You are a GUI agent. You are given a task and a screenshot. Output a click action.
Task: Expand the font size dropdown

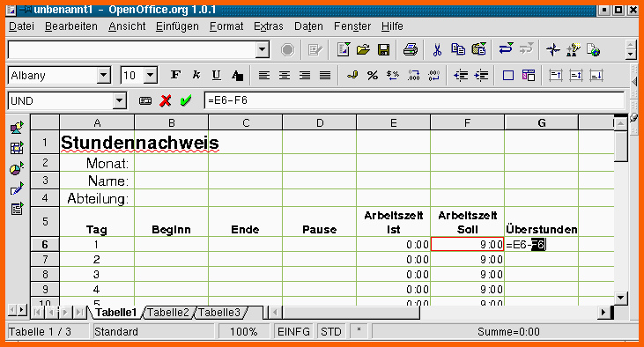[x=151, y=76]
